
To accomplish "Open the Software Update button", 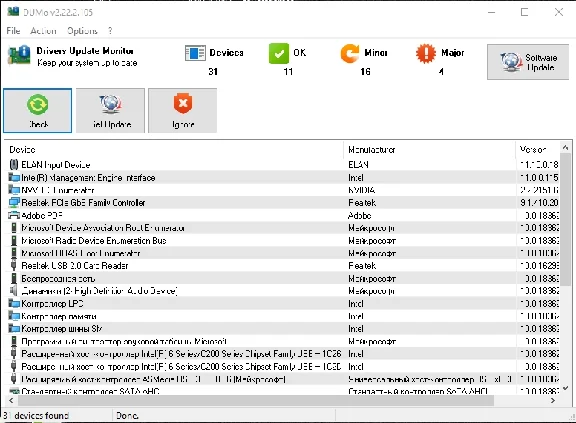I will (x=528, y=62).
